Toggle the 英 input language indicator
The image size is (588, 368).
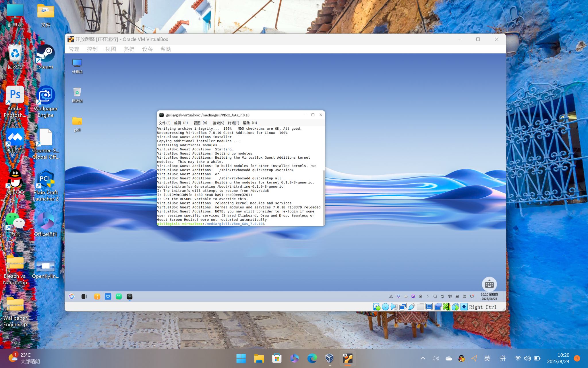click(487, 358)
